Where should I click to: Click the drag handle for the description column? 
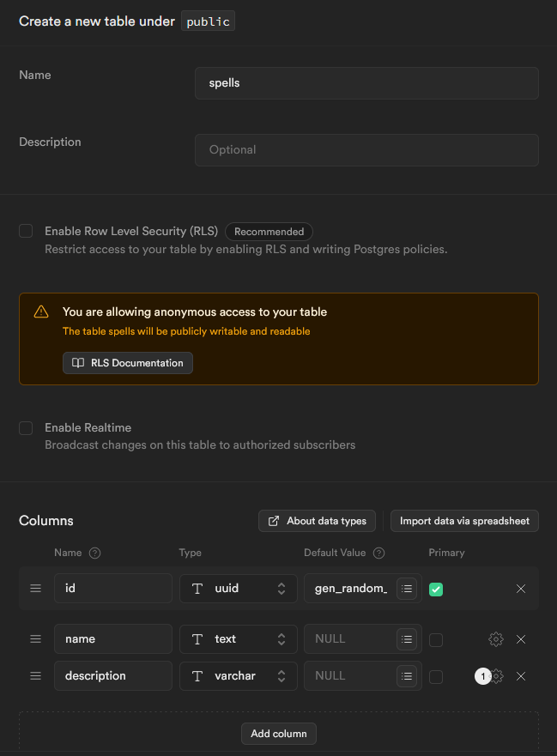coord(35,676)
